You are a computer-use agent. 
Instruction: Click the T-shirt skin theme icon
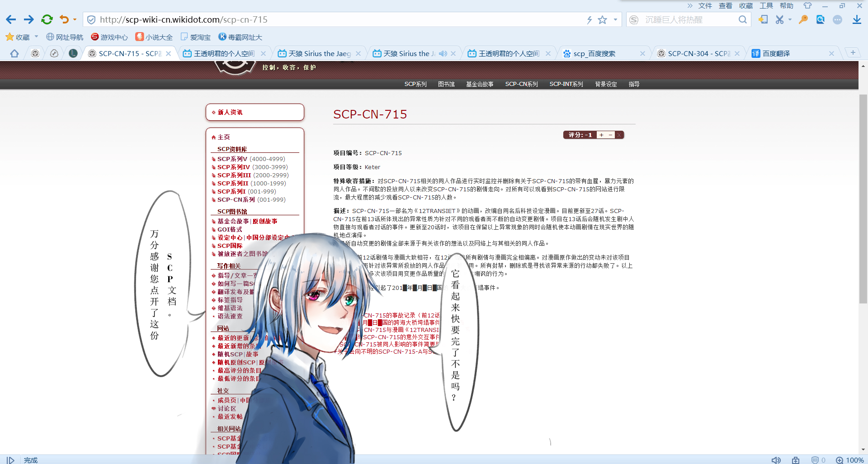[x=807, y=5]
